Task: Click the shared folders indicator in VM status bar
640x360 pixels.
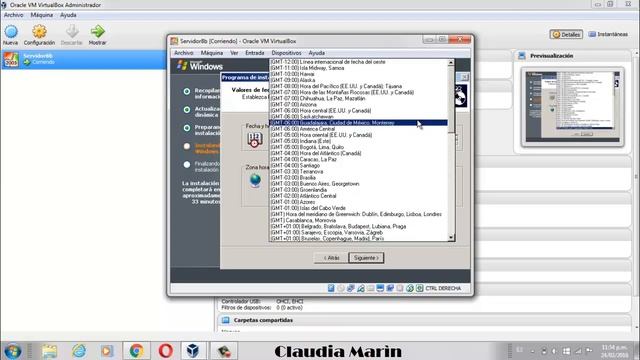Action: 370,288
